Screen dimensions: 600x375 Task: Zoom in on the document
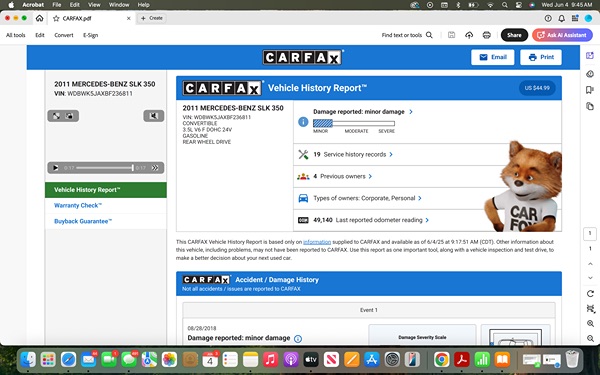[x=590, y=324]
